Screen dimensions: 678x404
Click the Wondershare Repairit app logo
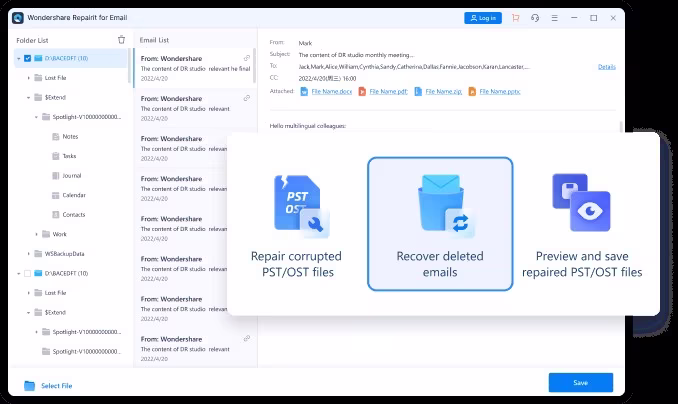(x=18, y=18)
